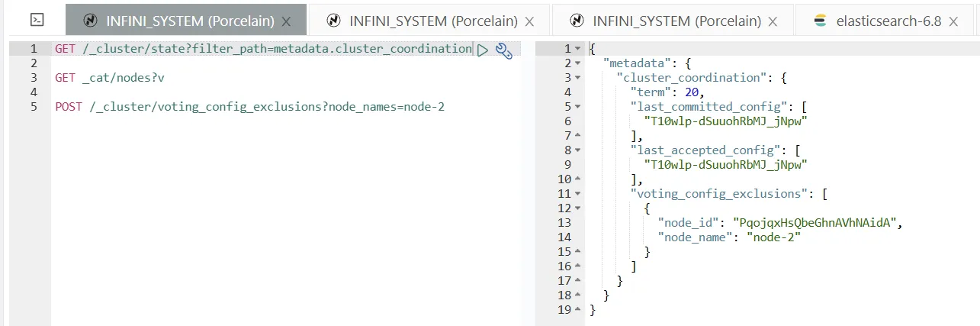The image size is (980, 326).
Task: Collapse the "last_accepted_config" fold arrow on line 8
Action: (577, 150)
